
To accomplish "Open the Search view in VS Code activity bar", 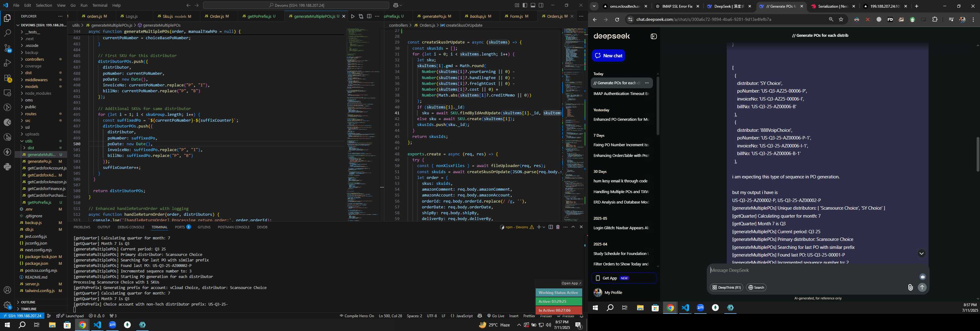I will pyautogui.click(x=7, y=33).
